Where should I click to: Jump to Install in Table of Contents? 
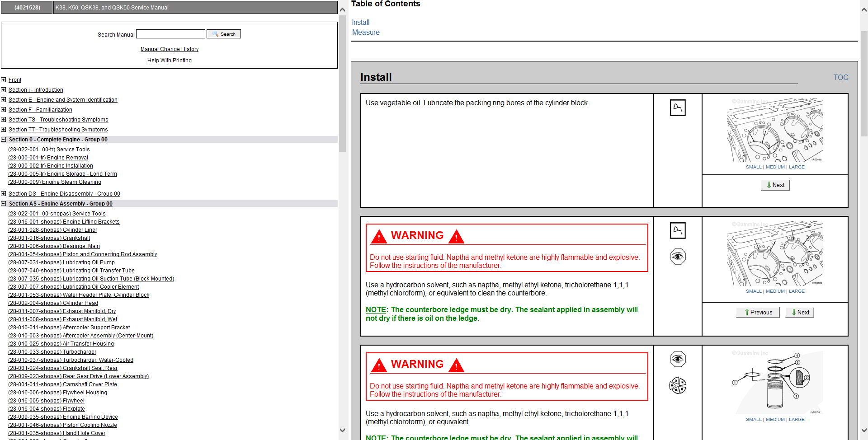[x=361, y=22]
